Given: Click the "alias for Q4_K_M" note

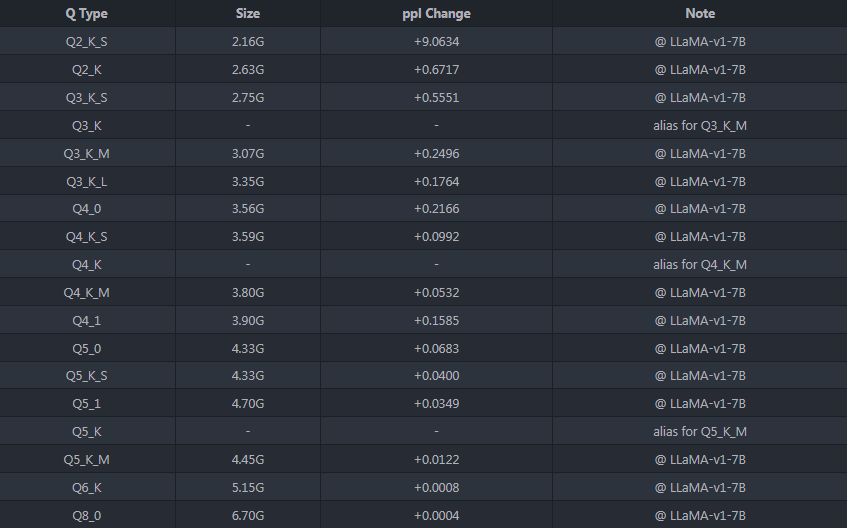Looking at the screenshot, I should coord(700,265).
